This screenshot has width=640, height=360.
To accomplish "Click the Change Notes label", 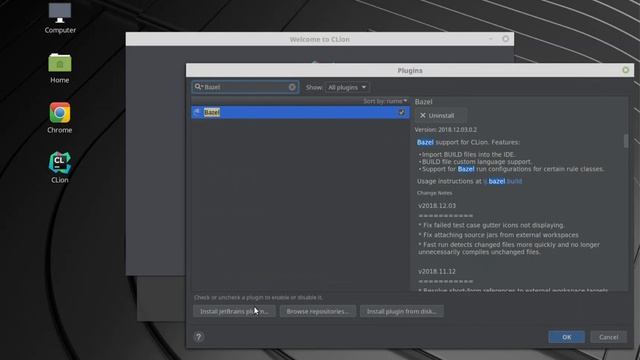I will (434, 193).
